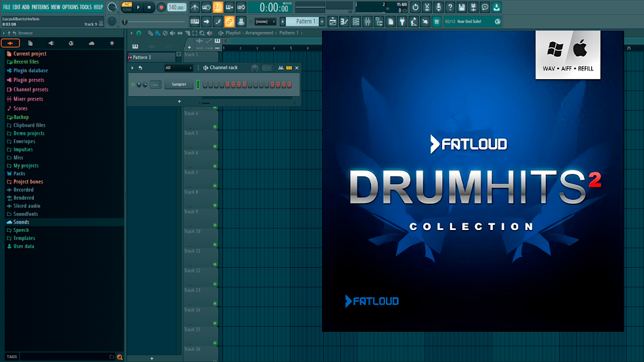This screenshot has width=644, height=362.
Task: Expand the Packs folder in Browser
Action: [x=19, y=173]
